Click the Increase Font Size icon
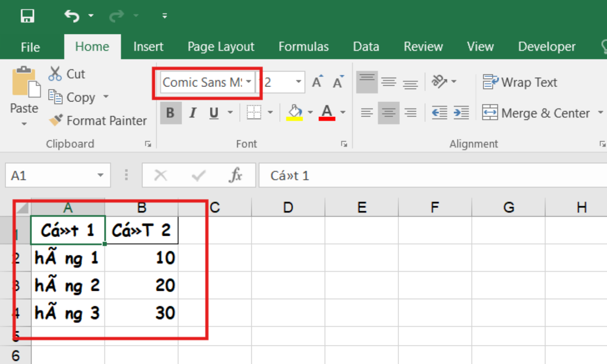The height and width of the screenshot is (364, 607). coord(317,80)
